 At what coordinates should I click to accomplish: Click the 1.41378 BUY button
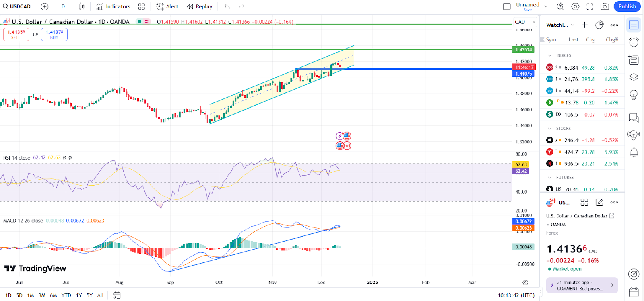[x=54, y=34]
